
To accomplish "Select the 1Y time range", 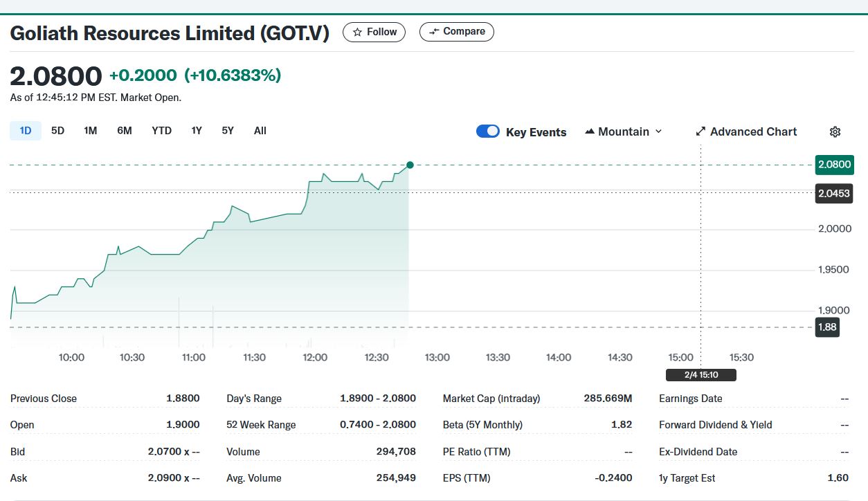I will [x=197, y=131].
